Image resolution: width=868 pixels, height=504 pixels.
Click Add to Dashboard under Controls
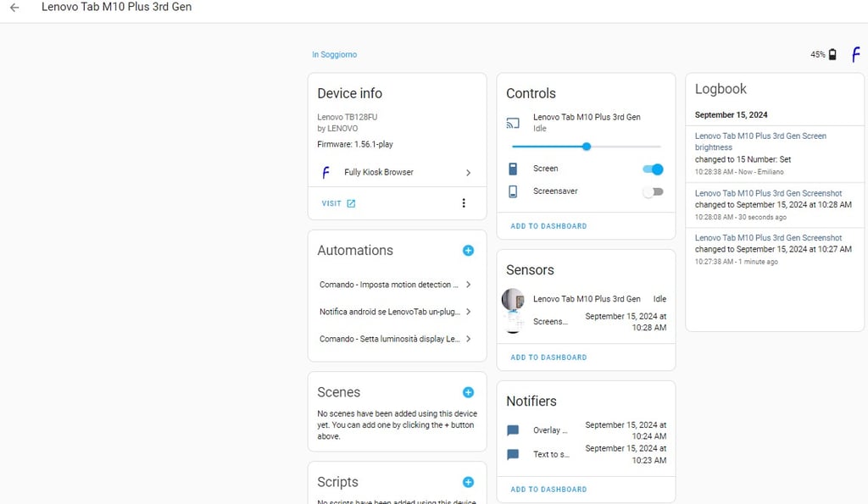click(548, 226)
